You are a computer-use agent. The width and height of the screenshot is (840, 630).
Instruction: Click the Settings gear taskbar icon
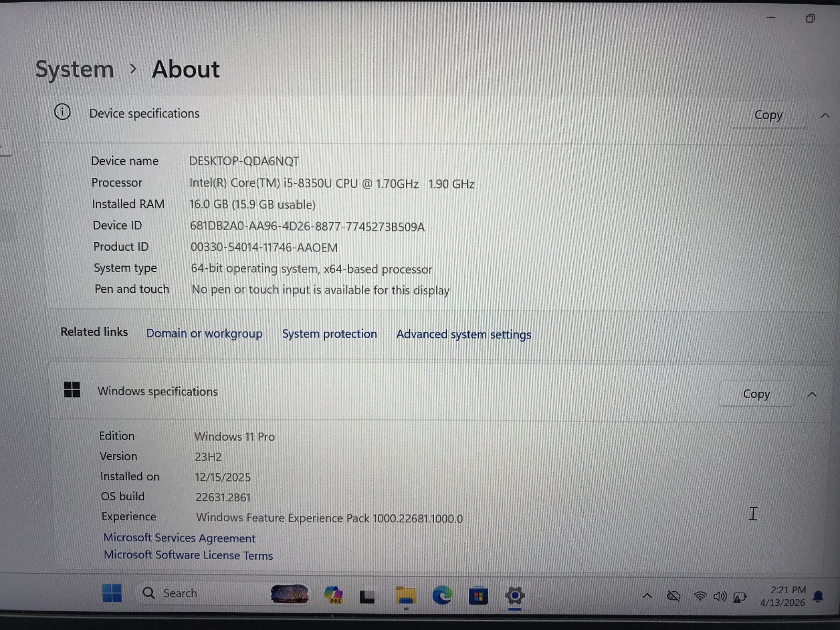515,595
